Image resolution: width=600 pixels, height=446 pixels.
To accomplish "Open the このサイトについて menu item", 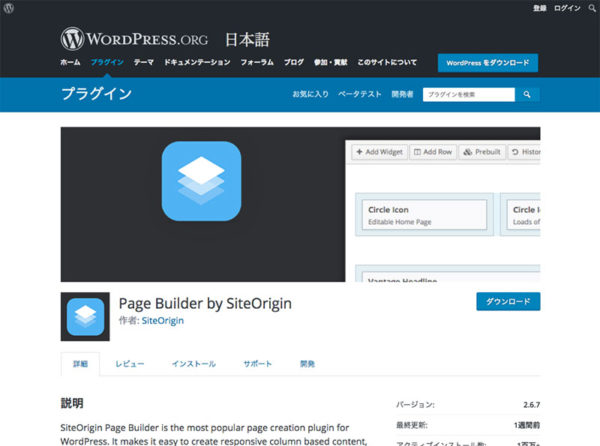I will tap(387, 62).
